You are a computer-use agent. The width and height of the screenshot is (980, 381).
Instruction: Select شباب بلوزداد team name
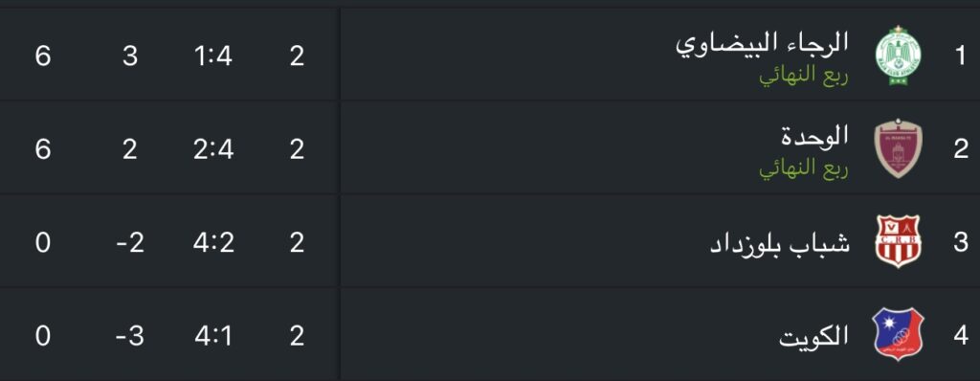(780, 243)
